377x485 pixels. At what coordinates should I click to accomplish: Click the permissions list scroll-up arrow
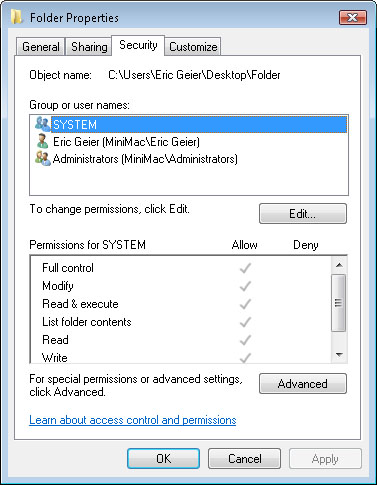pyautogui.click(x=339, y=265)
